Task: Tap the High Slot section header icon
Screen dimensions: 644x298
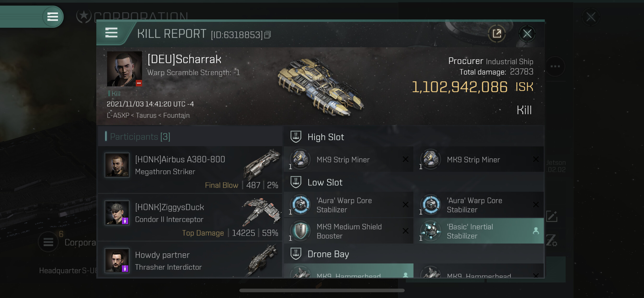Action: (296, 137)
